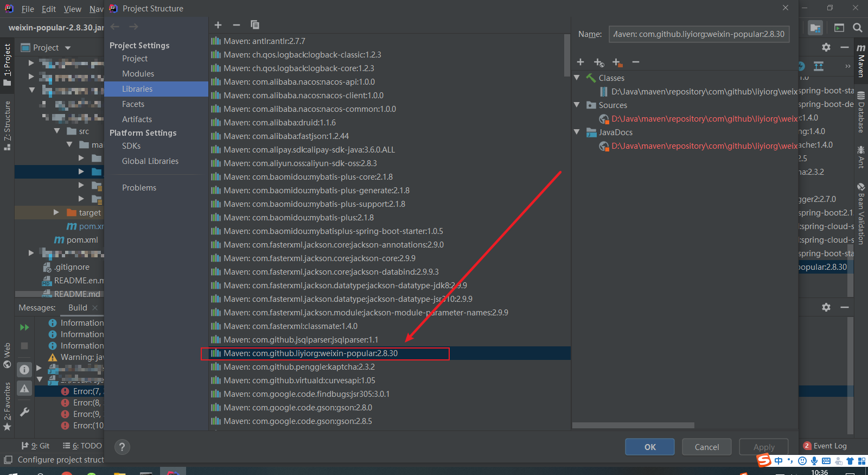Screen dimensions: 868x475
Task: Toggle warning filter icon in Messages panel
Action: click(24, 389)
